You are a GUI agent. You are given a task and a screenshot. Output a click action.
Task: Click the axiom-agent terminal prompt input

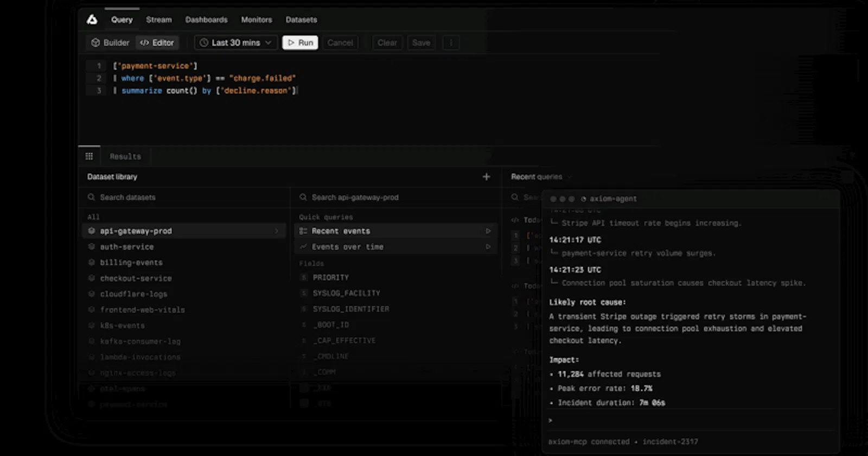pos(690,420)
